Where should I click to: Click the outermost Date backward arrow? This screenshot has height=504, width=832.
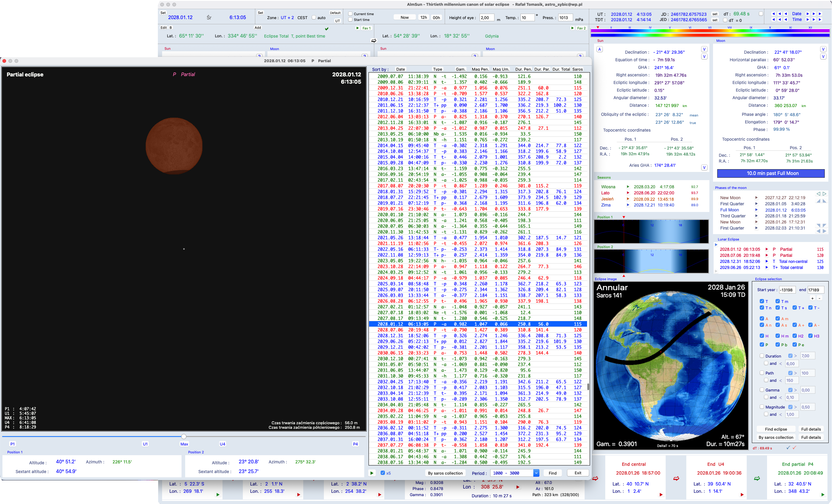coord(773,14)
